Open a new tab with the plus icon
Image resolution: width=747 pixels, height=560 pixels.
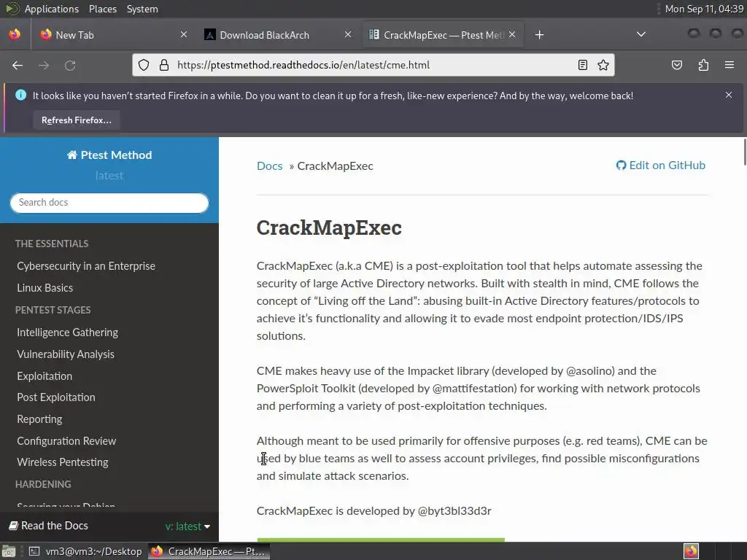[539, 35]
